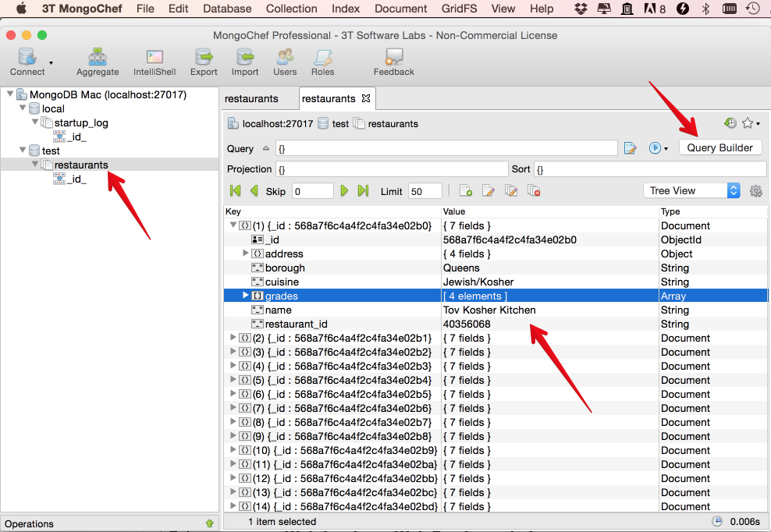Open the Tree View dropdown
This screenshot has width=771, height=532.
(691, 191)
